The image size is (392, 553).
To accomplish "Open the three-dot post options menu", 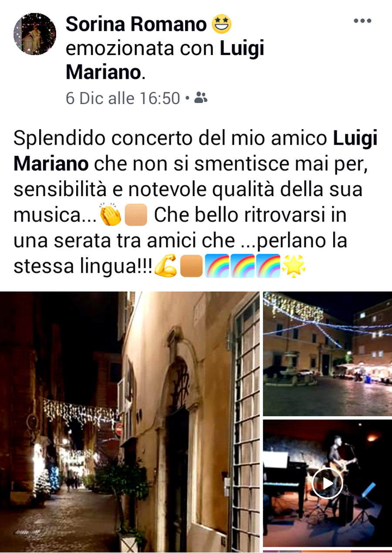I will click(362, 21).
